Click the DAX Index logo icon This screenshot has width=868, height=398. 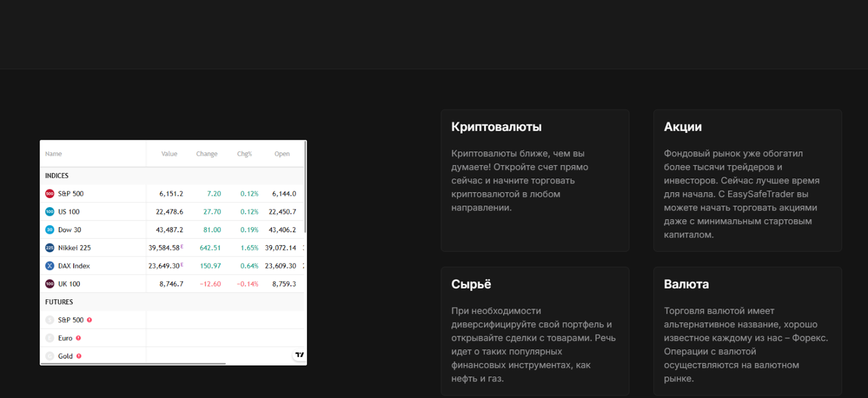tap(50, 266)
